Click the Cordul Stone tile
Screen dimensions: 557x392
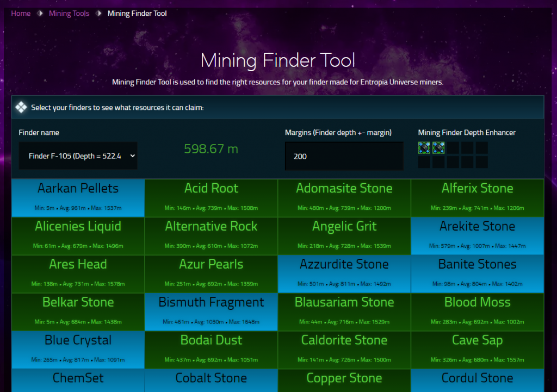point(478,381)
